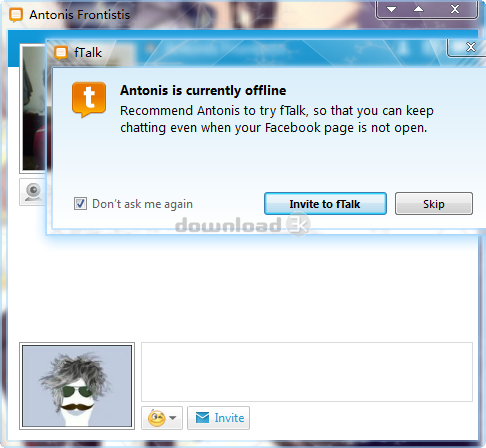Expand the emoticon dropdown arrow
Screen dimensions: 486x448
(173, 418)
